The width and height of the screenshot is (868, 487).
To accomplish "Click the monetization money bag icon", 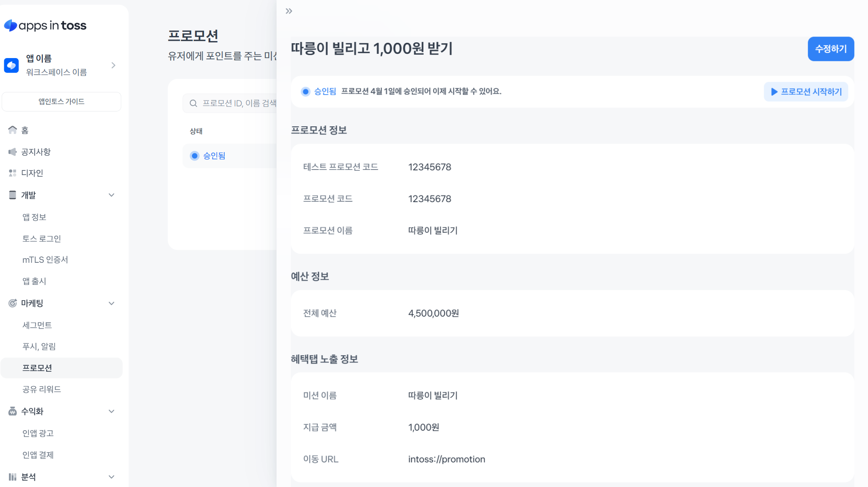I will click(x=13, y=411).
